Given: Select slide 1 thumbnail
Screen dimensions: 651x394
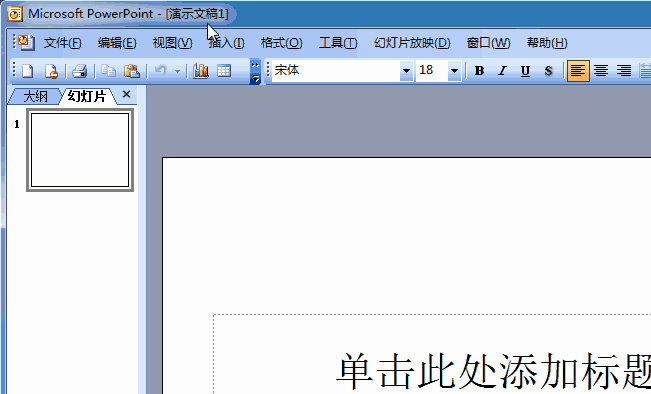Looking at the screenshot, I should click(x=80, y=150).
